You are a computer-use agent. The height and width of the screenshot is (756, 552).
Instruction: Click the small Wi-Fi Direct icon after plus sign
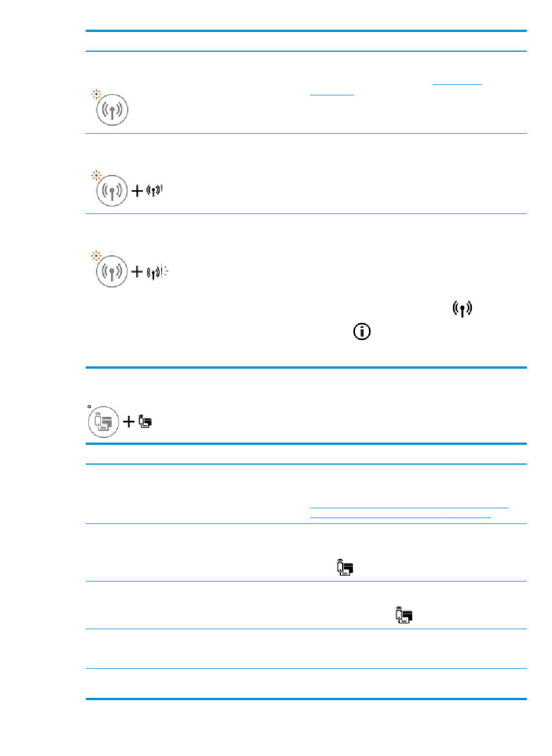pyautogui.click(x=145, y=422)
